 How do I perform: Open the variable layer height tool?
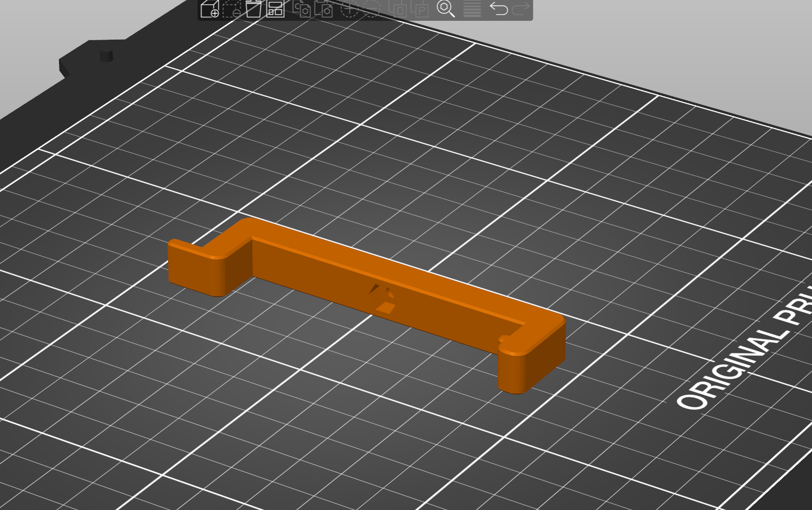(x=471, y=8)
